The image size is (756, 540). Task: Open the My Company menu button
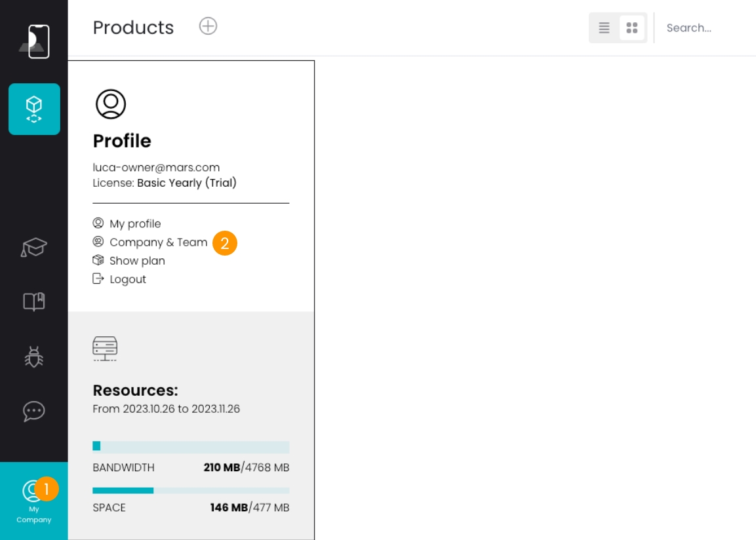click(34, 501)
